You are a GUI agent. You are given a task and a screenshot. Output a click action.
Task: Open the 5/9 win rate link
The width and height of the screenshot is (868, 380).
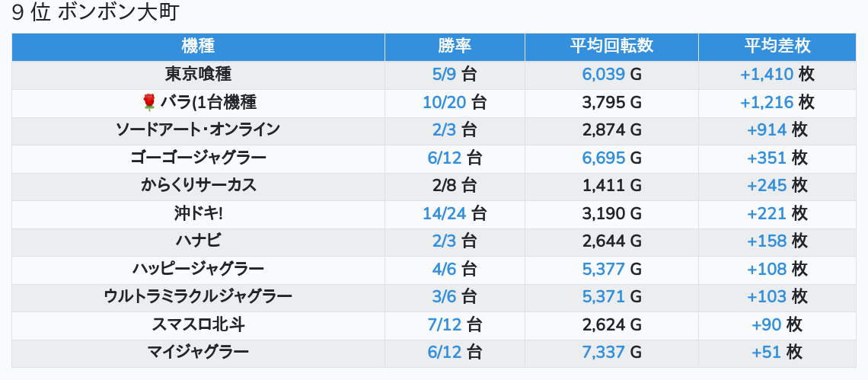[x=443, y=74]
